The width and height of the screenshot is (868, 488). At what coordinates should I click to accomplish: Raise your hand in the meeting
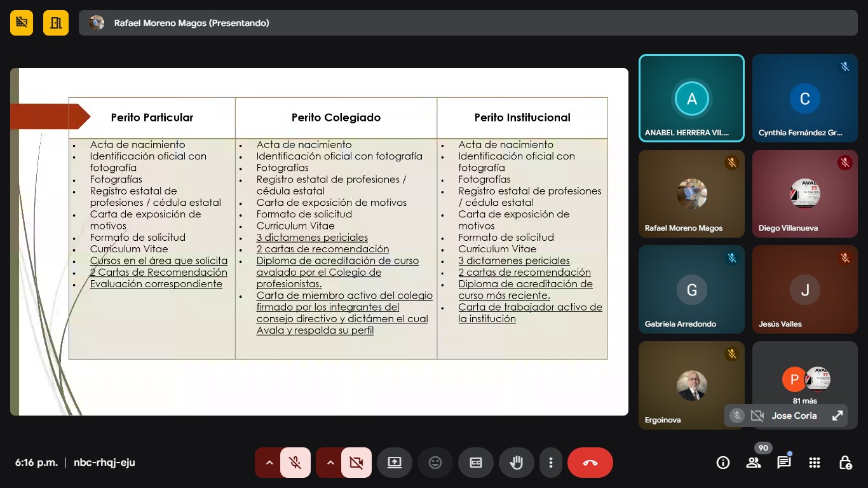[517, 463]
